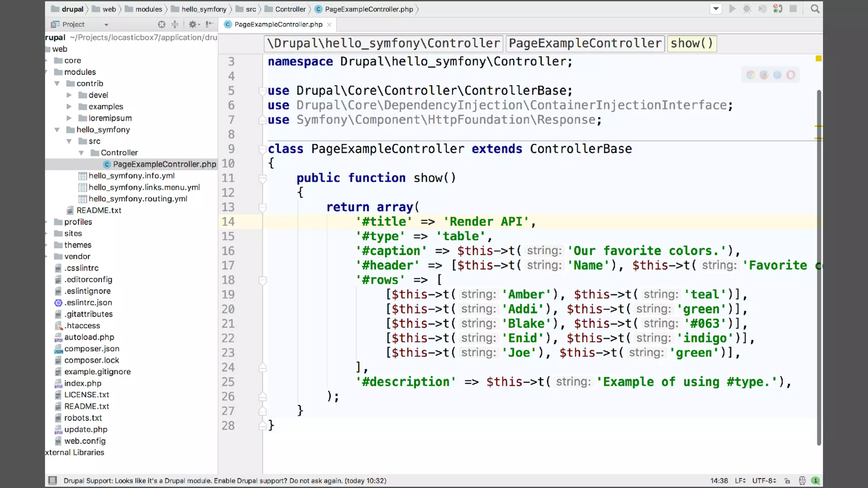Open Project view mode dropdown
Viewport: 868px width, 488px height.
point(106,25)
